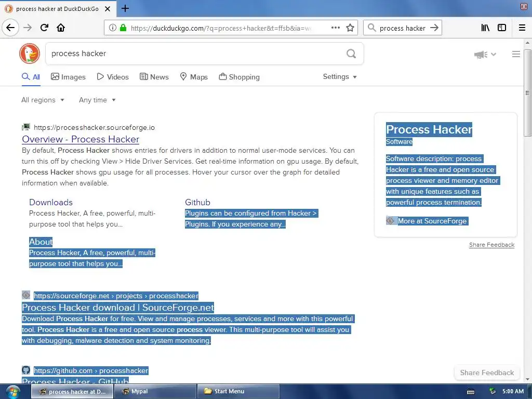Viewport: 532px width, 399px height.
Task: Expand the Settings dropdown
Action: click(340, 77)
